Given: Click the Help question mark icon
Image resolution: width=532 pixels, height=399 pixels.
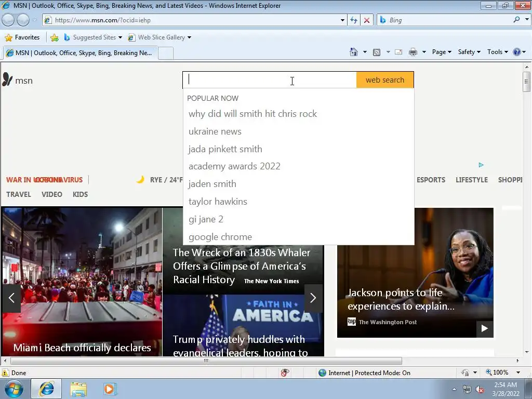Looking at the screenshot, I should click(517, 52).
